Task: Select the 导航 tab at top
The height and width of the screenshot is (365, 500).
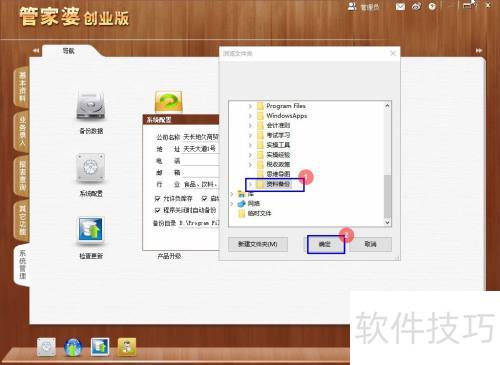Action: 69,51
